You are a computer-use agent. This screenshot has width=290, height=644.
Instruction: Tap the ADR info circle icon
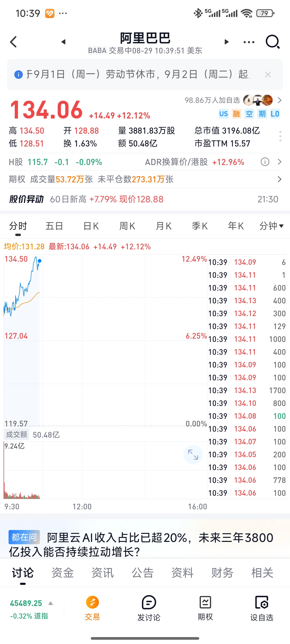[265, 162]
